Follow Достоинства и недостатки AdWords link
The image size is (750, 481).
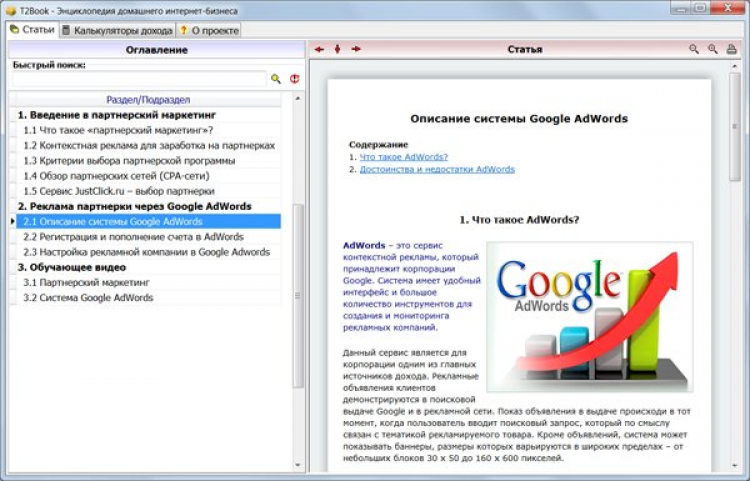(x=437, y=169)
